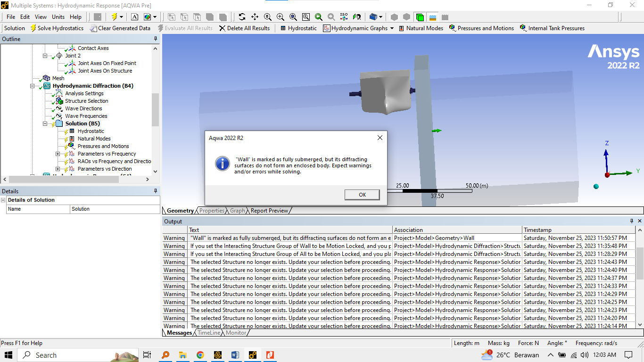Open File Explorer from the taskbar
Image resolution: width=644 pixels, height=362 pixels.
183,355
